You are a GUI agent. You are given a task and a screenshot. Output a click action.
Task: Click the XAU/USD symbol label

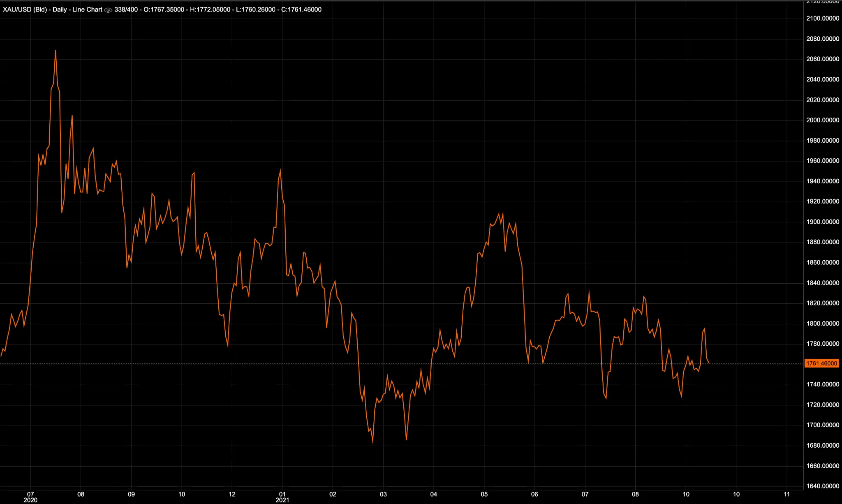(16, 10)
